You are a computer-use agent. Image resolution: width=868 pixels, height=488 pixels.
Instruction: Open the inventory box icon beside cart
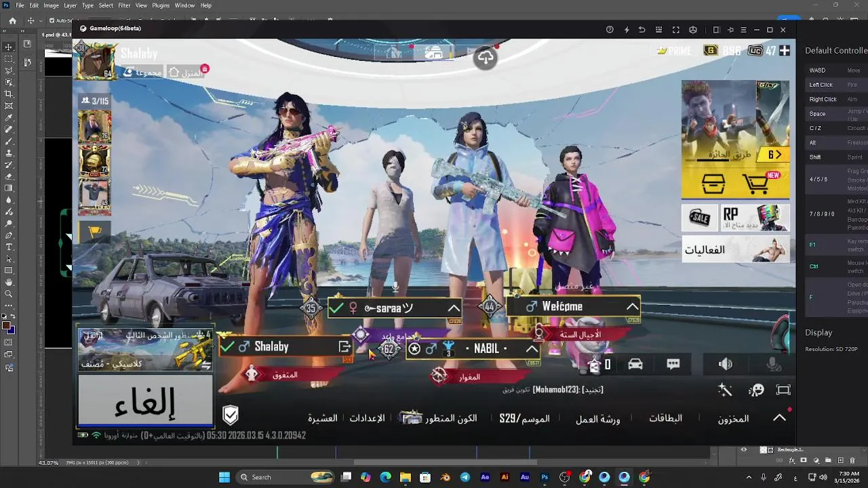[x=713, y=183]
